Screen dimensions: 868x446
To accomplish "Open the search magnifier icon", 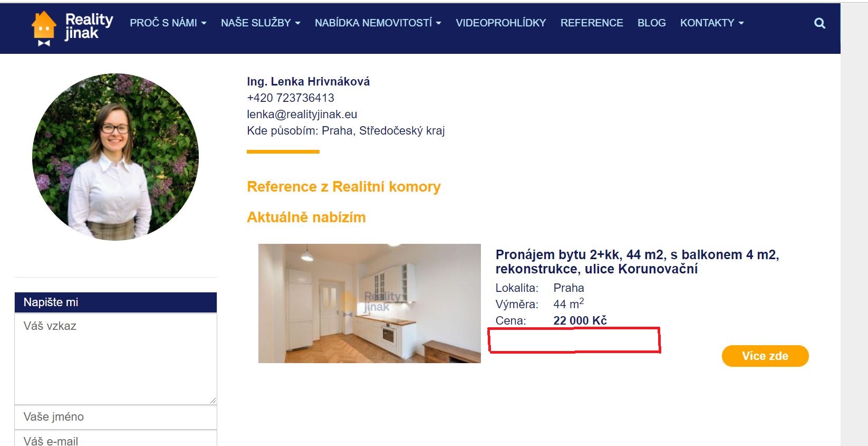I will pos(819,23).
